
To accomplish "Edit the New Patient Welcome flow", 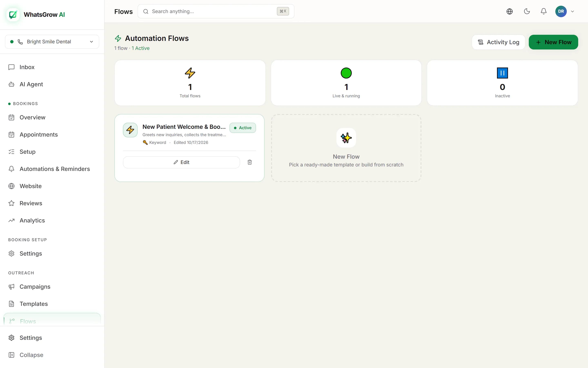I will [x=181, y=162].
